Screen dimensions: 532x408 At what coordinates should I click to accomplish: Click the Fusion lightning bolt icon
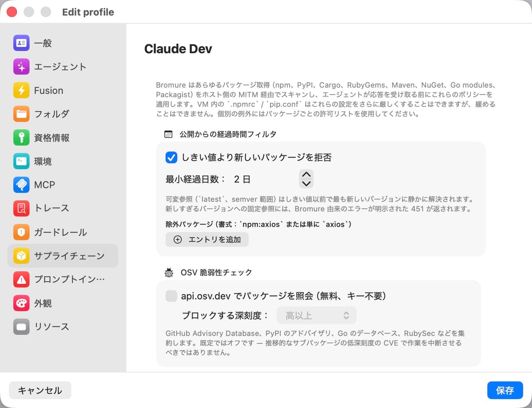click(21, 90)
